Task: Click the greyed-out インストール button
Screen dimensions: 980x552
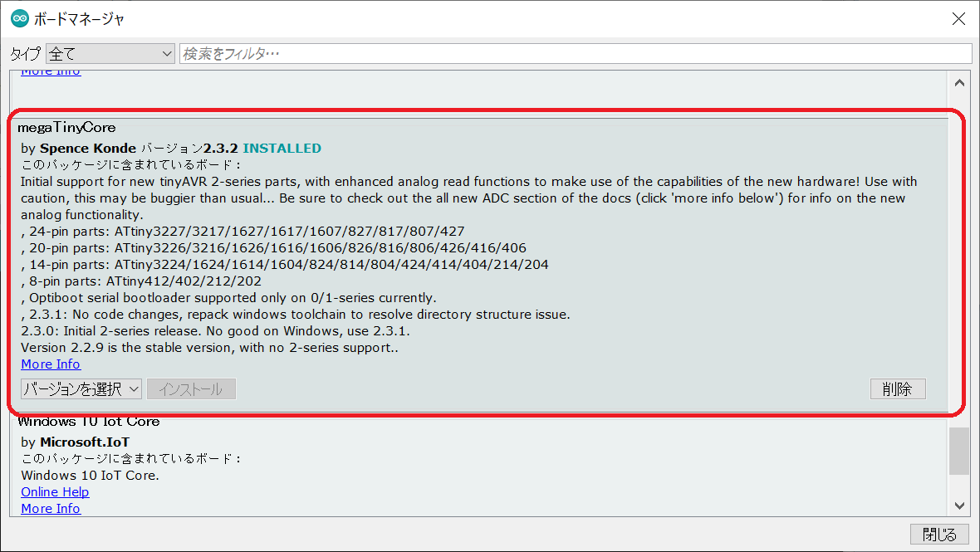Action: [x=191, y=389]
